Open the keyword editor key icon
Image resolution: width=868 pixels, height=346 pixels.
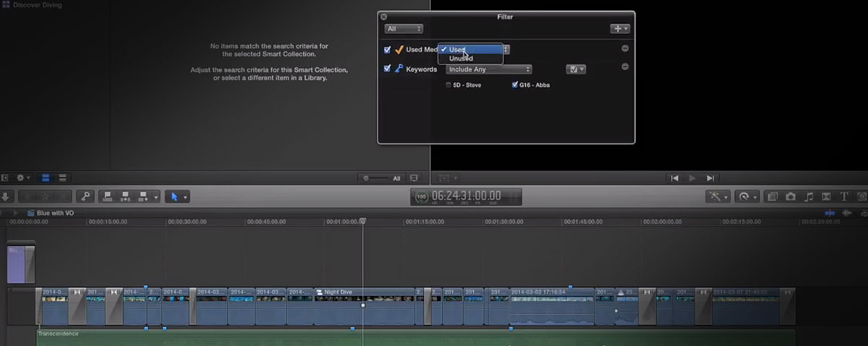[85, 196]
